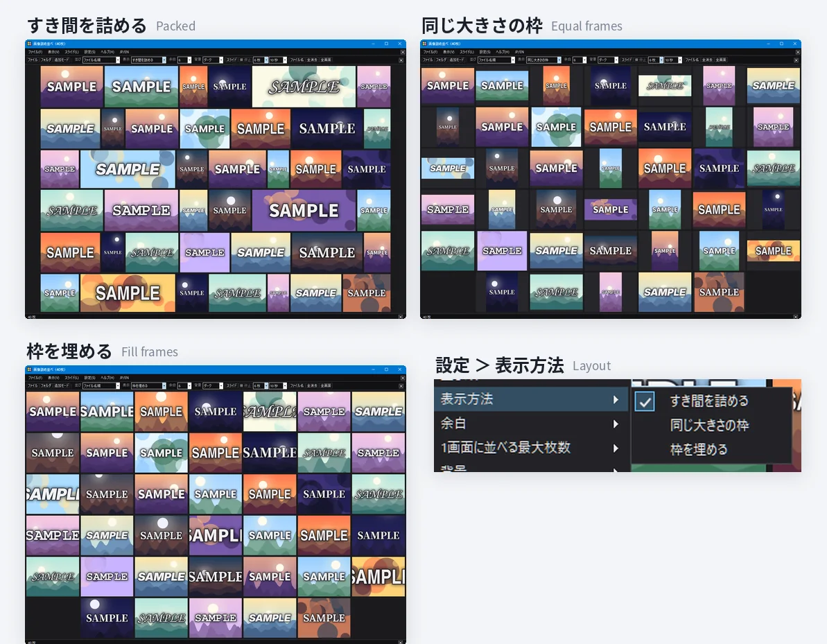Click the 全画面 button in the Packed window toolbar
This screenshot has width=827, height=644.
(326, 60)
